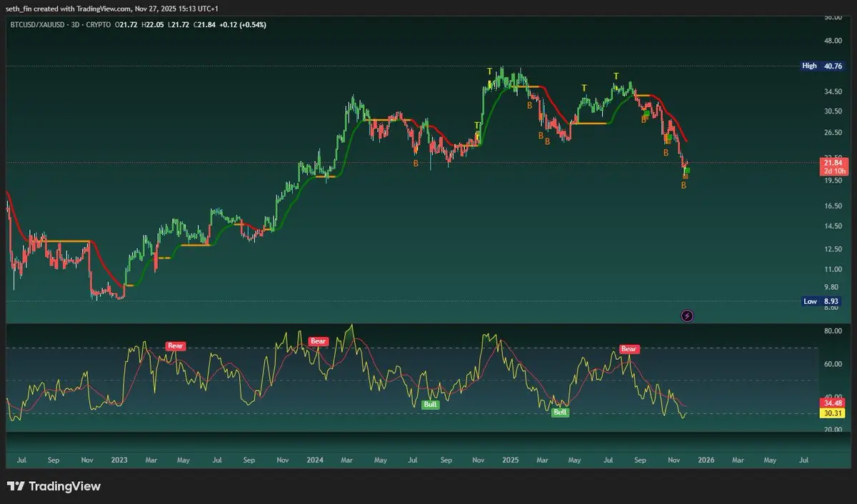Click the lowest orange B marker
Viewport: 857px width, 504px height.
tap(683, 186)
